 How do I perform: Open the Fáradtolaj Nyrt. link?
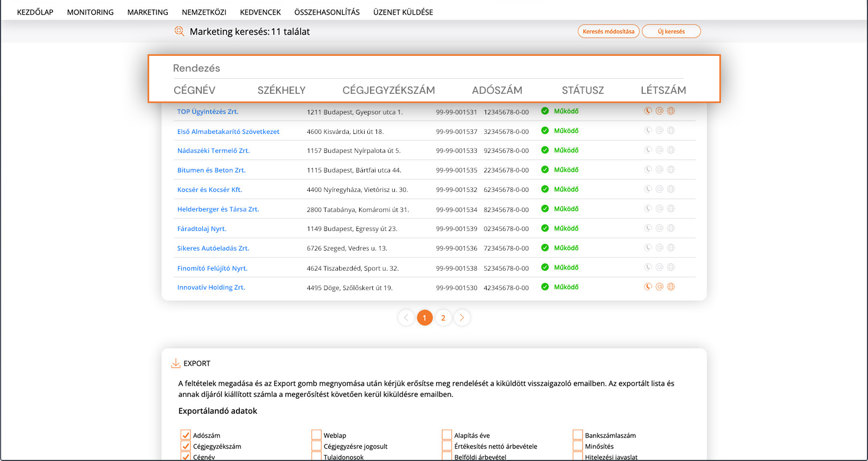coord(202,229)
